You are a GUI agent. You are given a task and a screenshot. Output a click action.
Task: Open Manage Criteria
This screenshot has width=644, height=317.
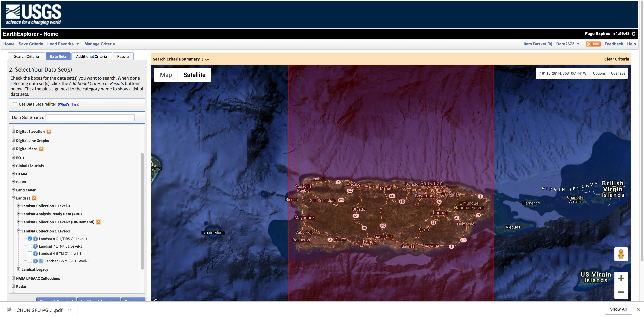(x=99, y=44)
